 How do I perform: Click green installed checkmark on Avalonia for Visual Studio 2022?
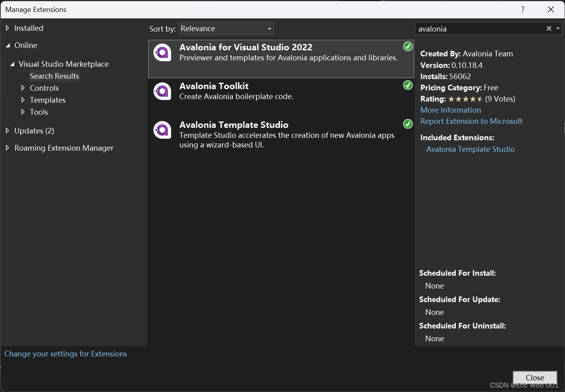(408, 46)
